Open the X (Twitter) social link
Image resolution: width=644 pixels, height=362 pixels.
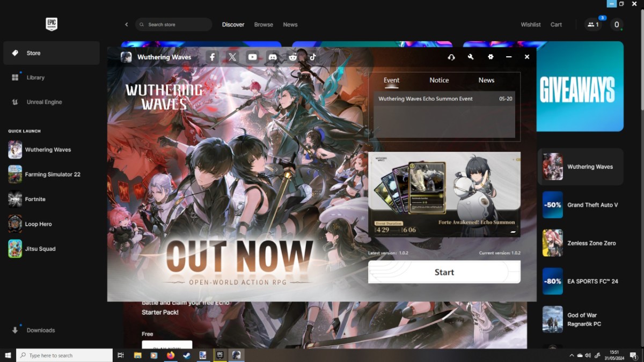(232, 57)
